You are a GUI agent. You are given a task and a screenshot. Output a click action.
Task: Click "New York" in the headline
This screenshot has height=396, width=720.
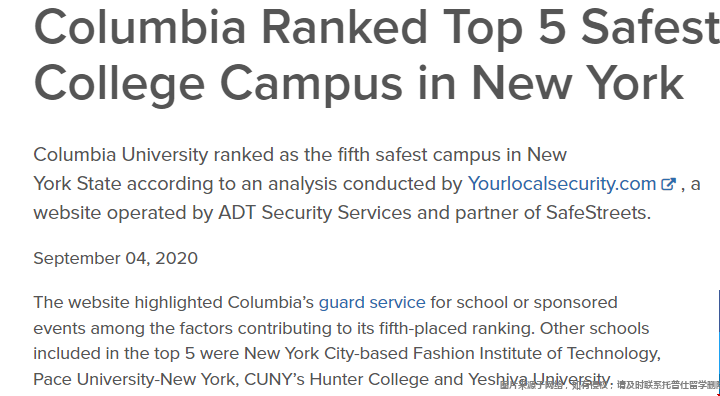(x=578, y=83)
